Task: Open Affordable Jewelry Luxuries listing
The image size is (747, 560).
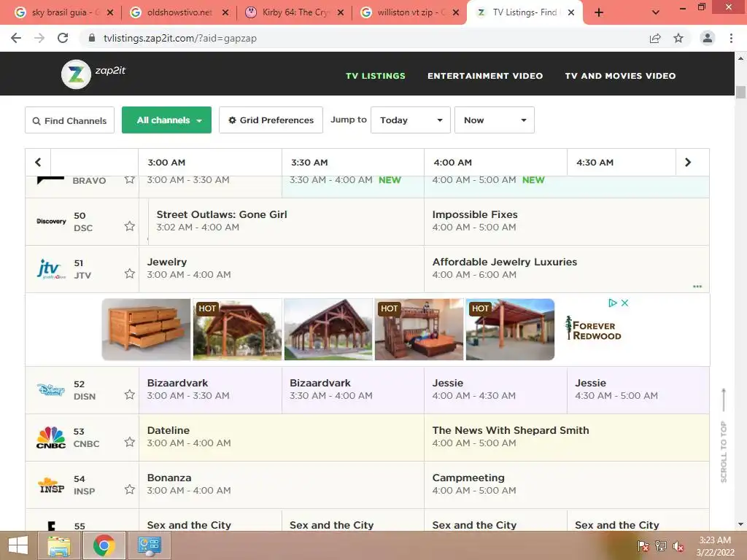Action: click(x=566, y=268)
